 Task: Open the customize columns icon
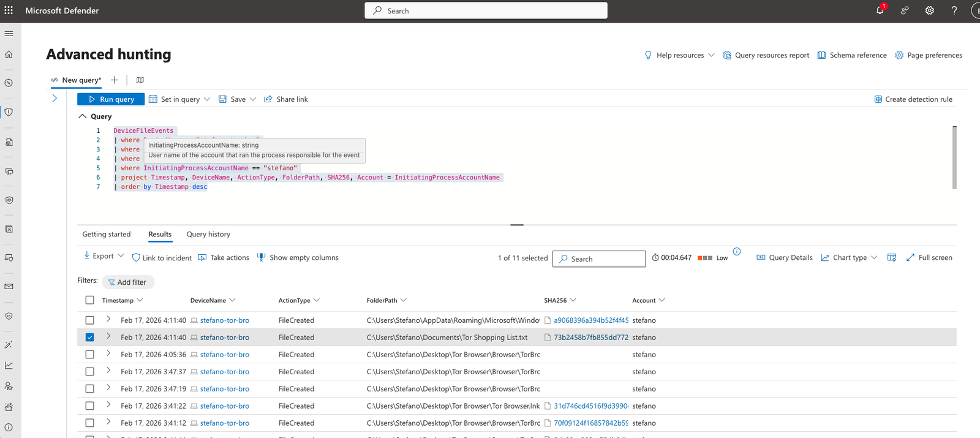[x=892, y=257]
